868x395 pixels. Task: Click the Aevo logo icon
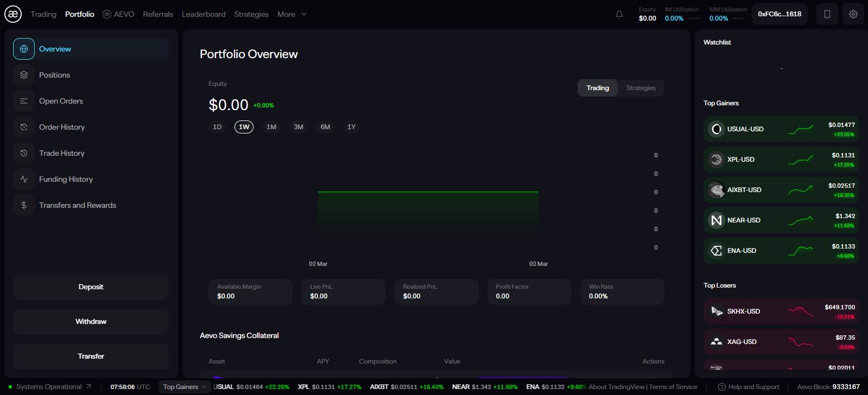pos(13,14)
